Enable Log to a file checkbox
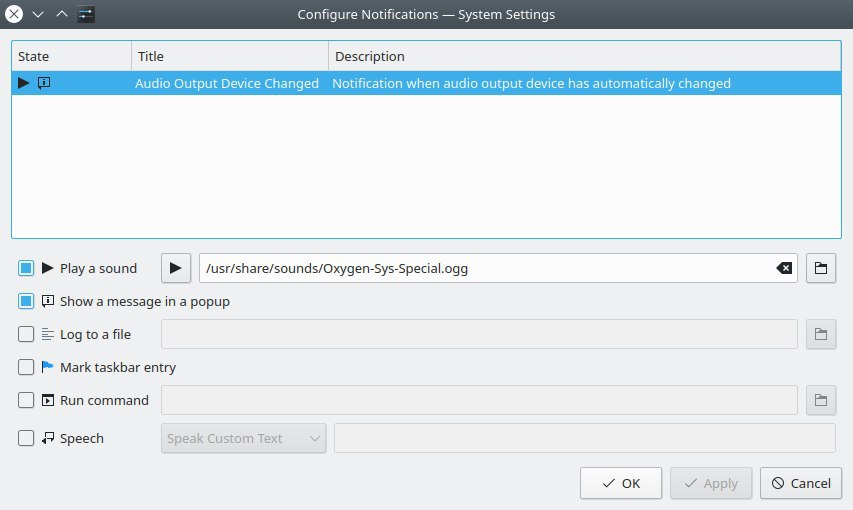 click(x=26, y=334)
